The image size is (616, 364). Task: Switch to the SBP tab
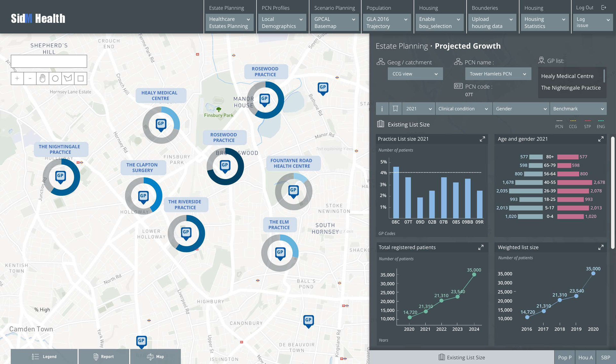click(x=605, y=357)
